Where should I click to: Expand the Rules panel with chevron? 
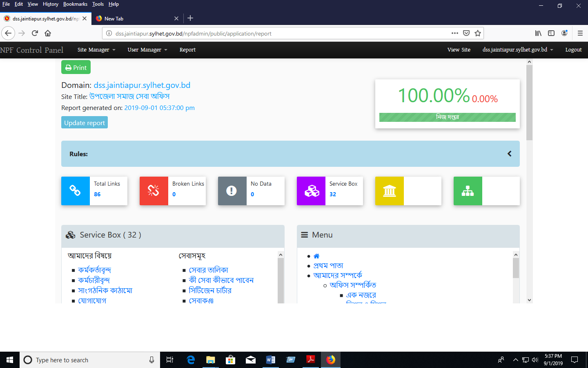(509, 154)
